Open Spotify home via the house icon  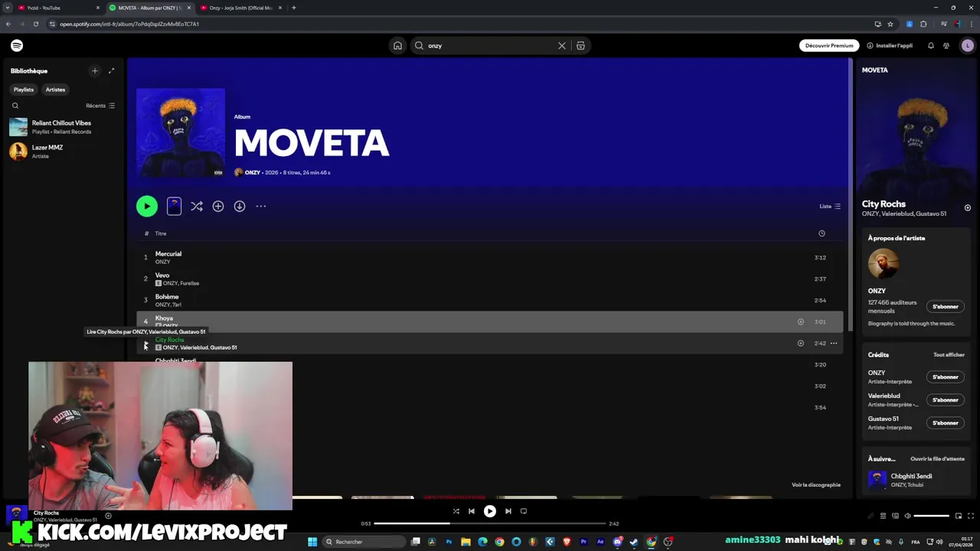click(x=397, y=46)
